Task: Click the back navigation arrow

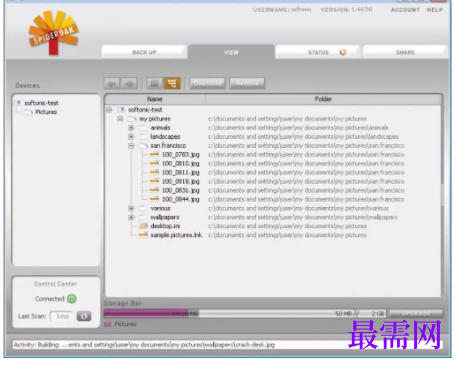Action: 112,83
